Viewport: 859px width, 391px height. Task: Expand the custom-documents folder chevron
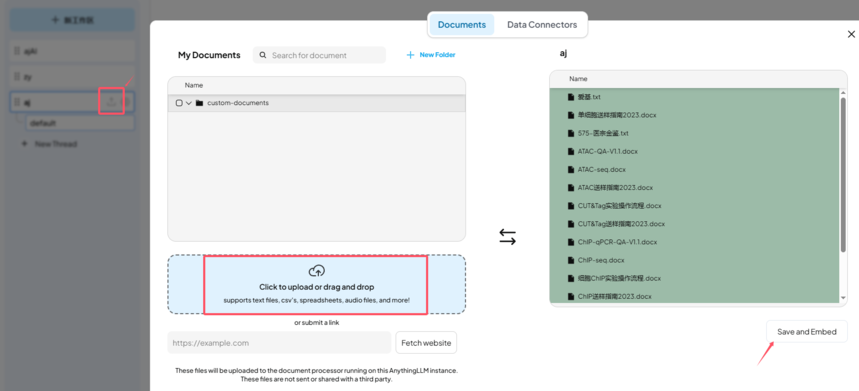[x=189, y=103]
